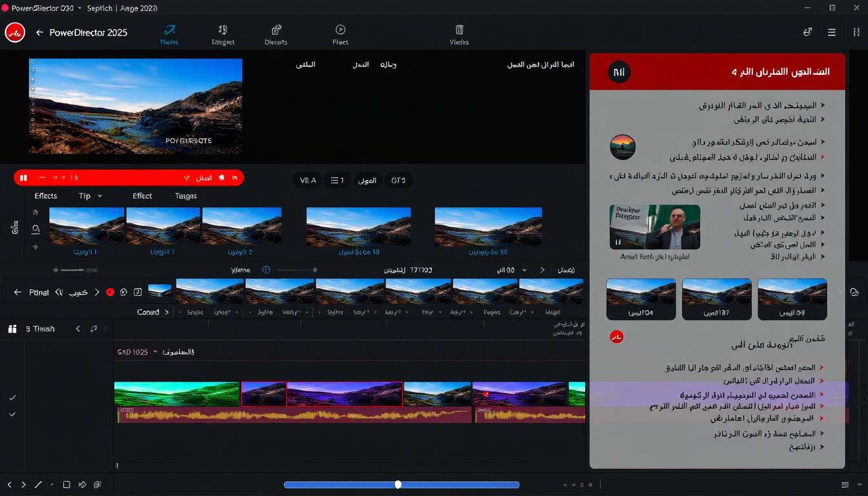Open the fifth top toolbar tab with the film strip icon
This screenshot has width=868, height=496.
tap(459, 35)
